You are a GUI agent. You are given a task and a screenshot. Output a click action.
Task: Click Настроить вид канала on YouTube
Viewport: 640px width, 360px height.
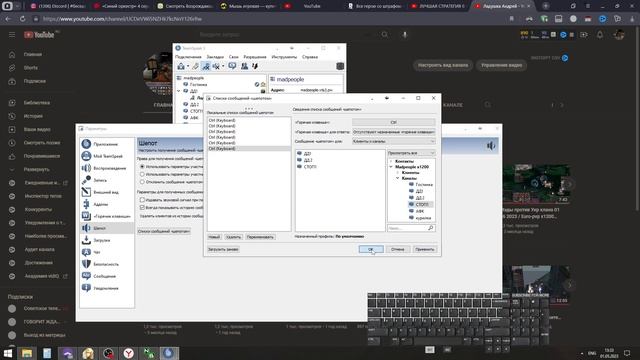(x=443, y=65)
